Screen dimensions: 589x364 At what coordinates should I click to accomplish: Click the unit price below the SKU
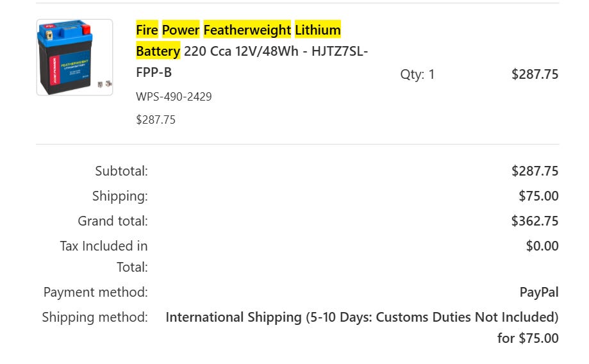(156, 120)
